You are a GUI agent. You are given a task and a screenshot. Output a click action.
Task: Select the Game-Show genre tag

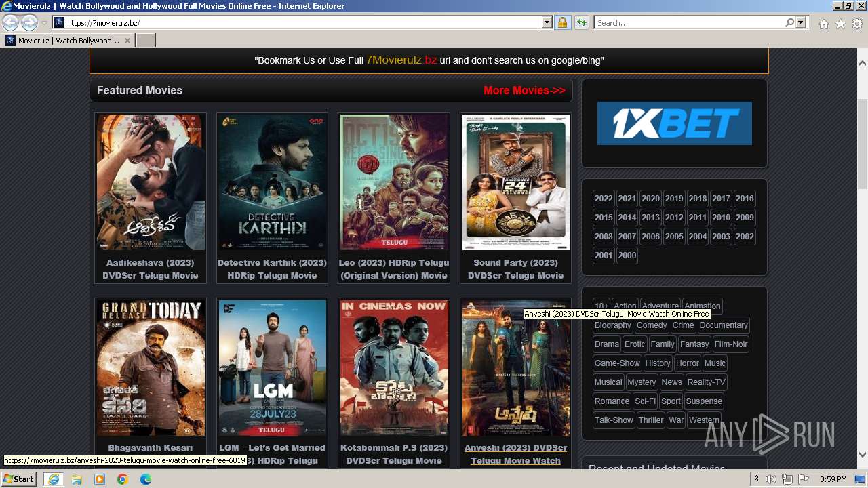click(617, 363)
